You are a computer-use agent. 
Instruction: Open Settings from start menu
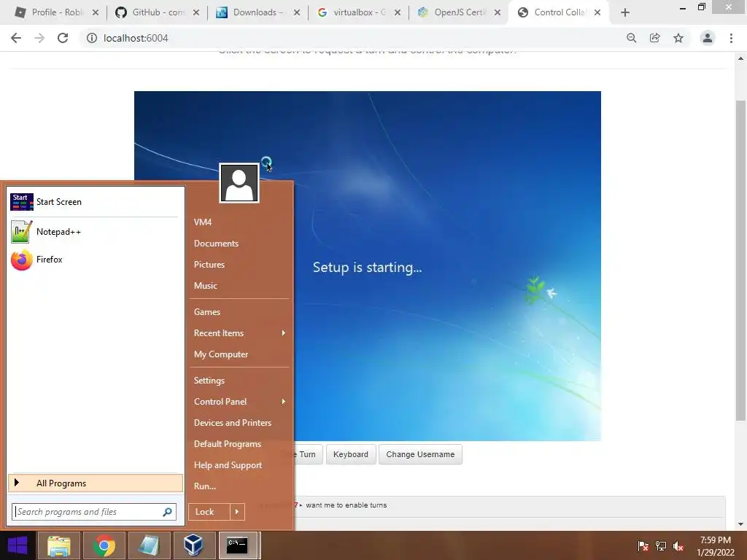point(209,381)
